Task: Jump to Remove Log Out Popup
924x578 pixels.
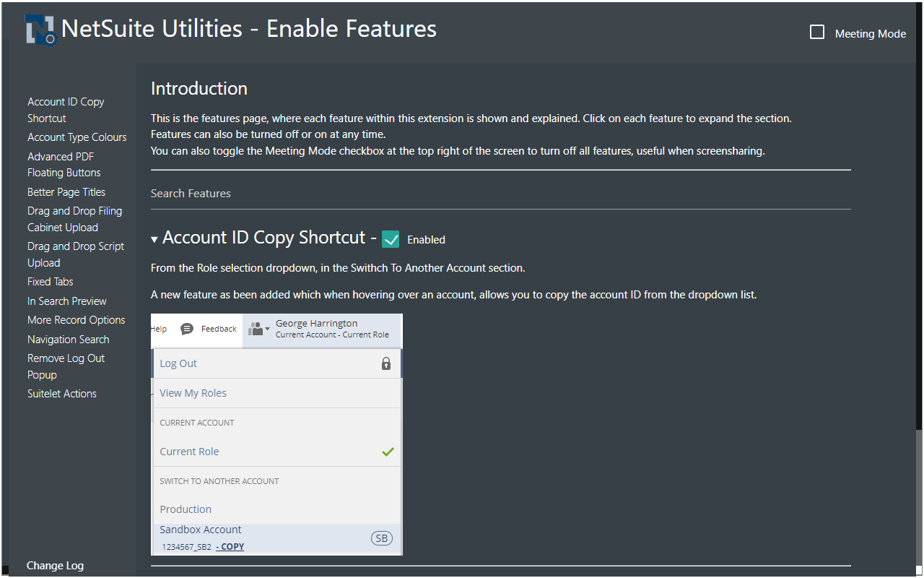Action: (66, 366)
